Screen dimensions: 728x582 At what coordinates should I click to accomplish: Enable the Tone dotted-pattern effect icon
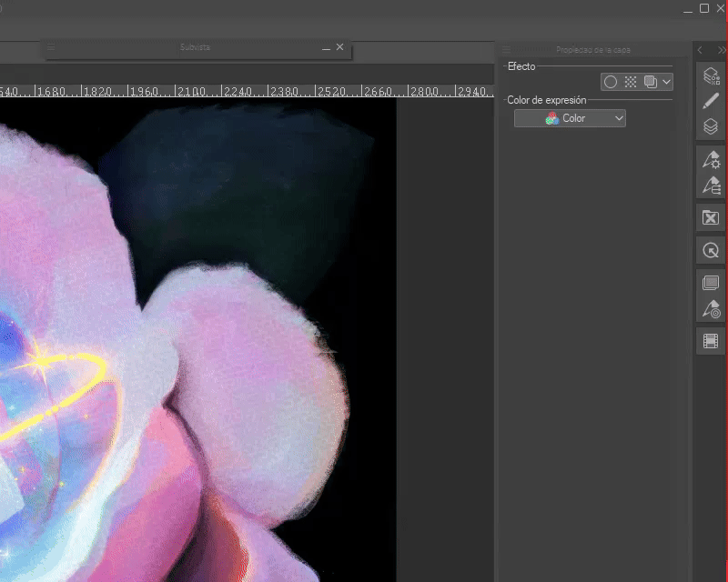pyautogui.click(x=630, y=82)
